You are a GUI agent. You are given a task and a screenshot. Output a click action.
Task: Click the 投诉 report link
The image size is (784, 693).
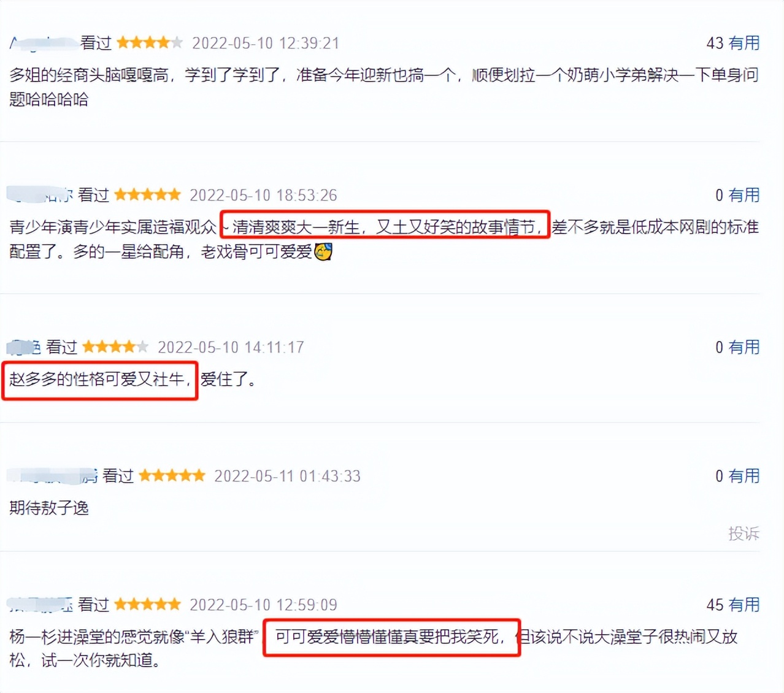[744, 534]
